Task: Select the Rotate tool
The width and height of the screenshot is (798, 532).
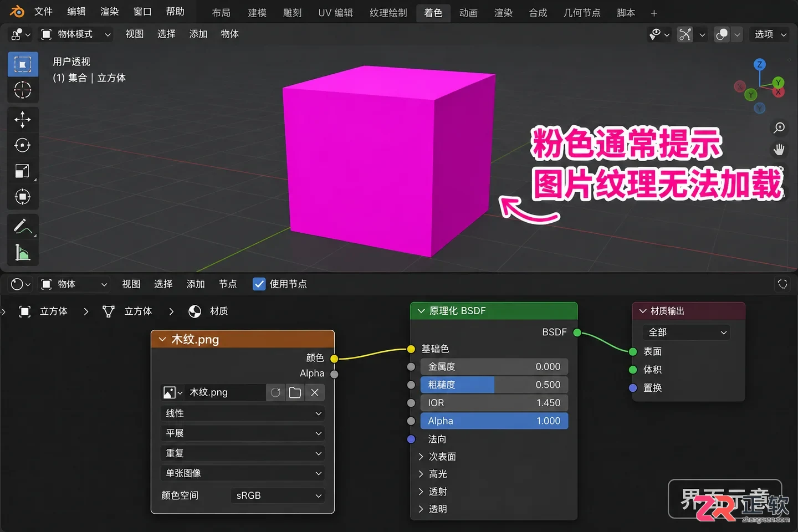Action: pos(23,145)
